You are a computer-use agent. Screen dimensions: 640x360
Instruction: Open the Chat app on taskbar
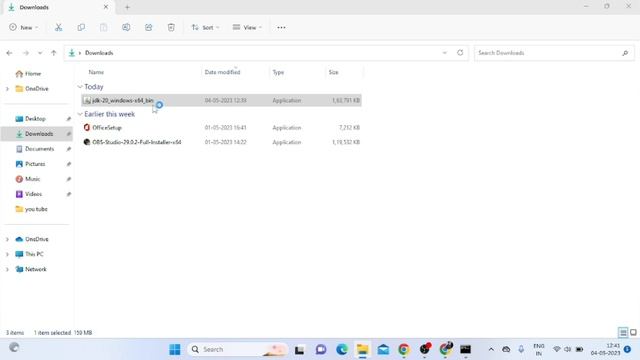click(x=321, y=349)
